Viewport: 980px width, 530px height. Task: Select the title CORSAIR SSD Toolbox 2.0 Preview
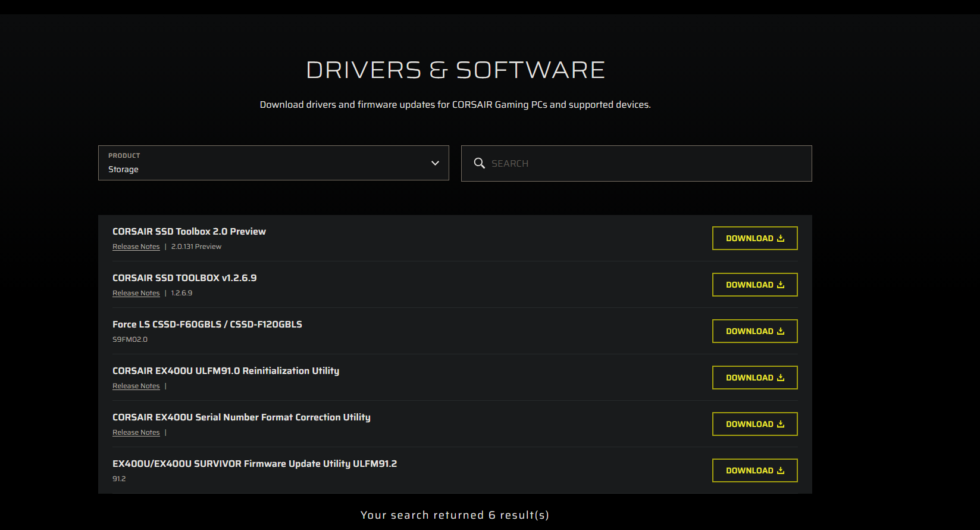tap(189, 232)
